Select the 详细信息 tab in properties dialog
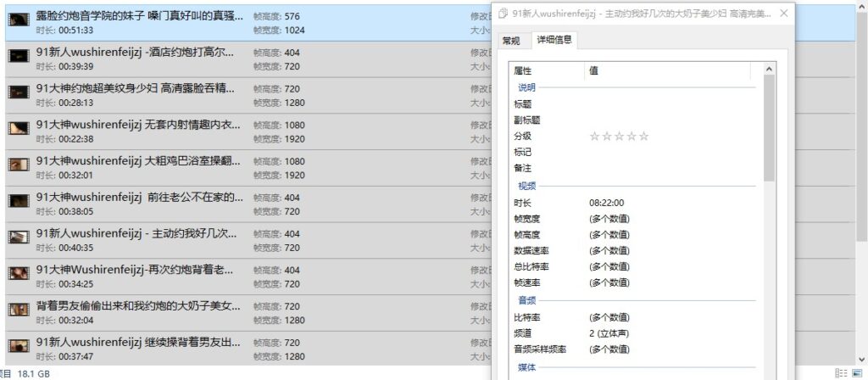Screen dimensions: 868x380 click(x=554, y=41)
